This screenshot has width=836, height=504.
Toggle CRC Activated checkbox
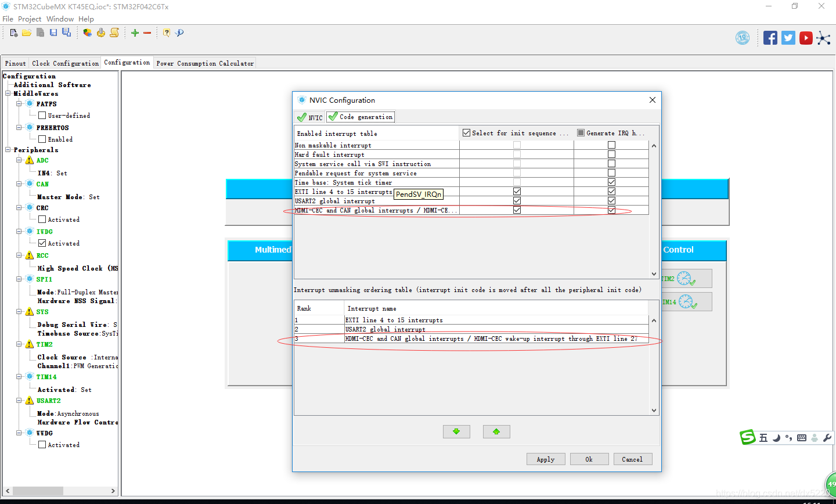42,219
